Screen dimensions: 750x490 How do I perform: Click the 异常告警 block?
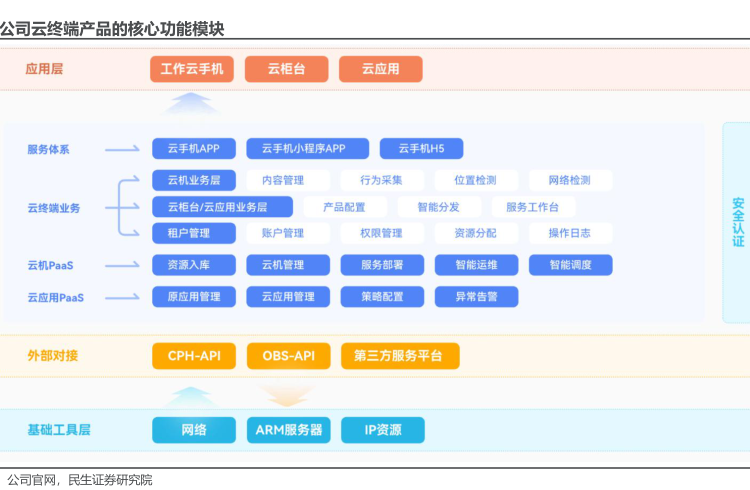click(x=476, y=297)
